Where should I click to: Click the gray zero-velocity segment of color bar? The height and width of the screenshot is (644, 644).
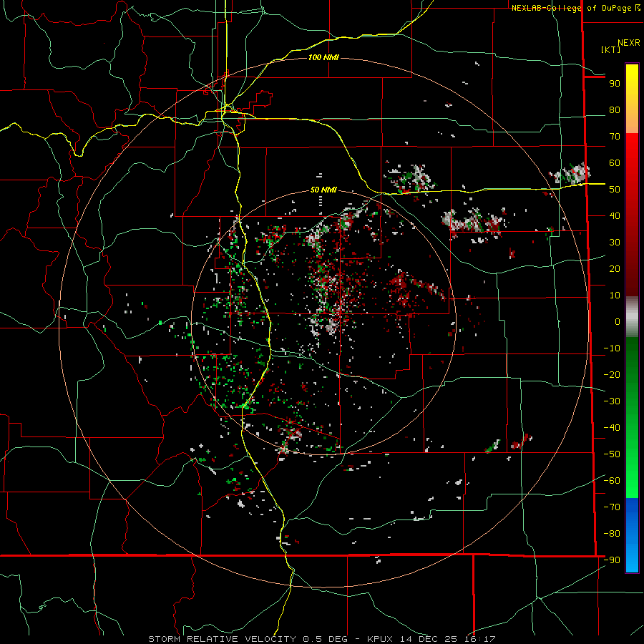tap(632, 317)
